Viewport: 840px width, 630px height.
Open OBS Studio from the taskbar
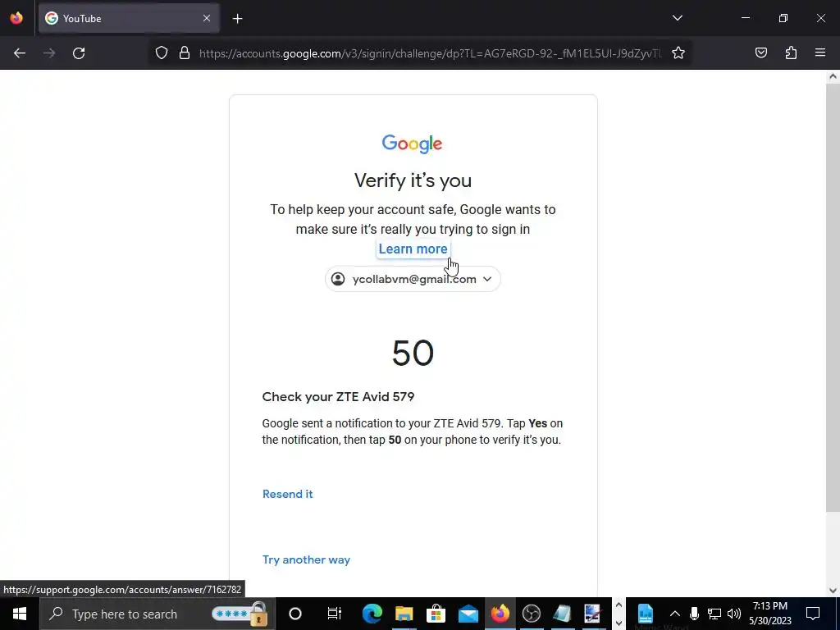532,614
